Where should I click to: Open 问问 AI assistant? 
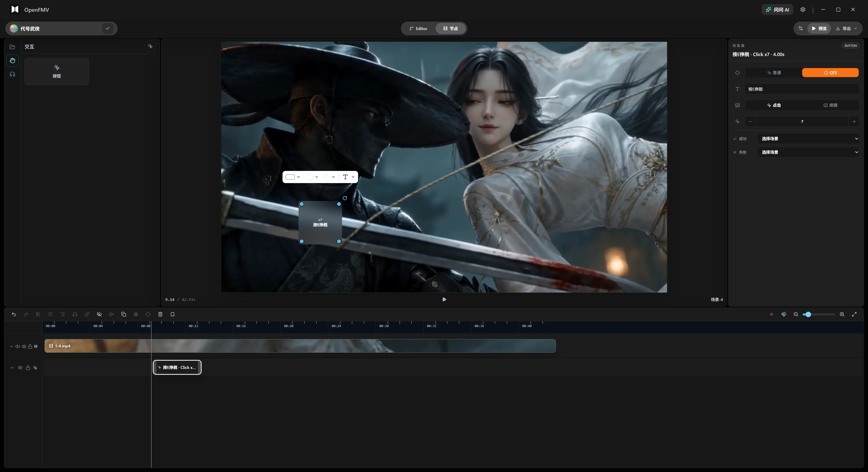(777, 9)
